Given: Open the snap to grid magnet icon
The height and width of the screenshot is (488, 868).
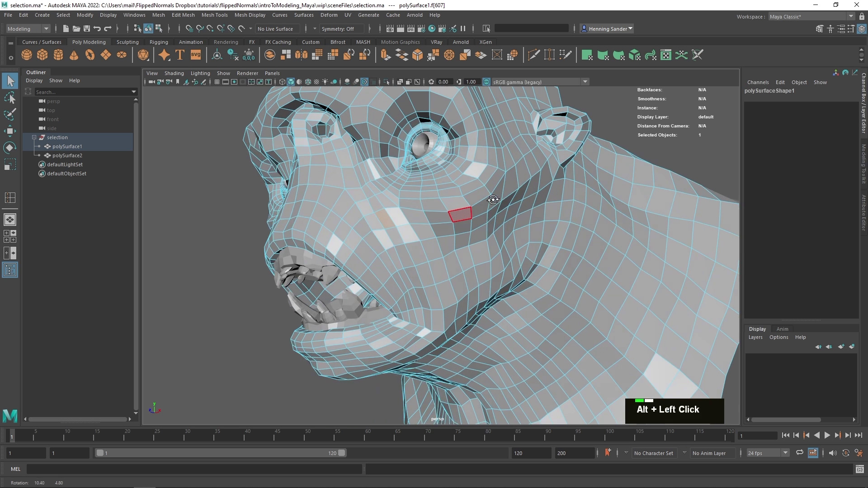Looking at the screenshot, I should tap(189, 28).
